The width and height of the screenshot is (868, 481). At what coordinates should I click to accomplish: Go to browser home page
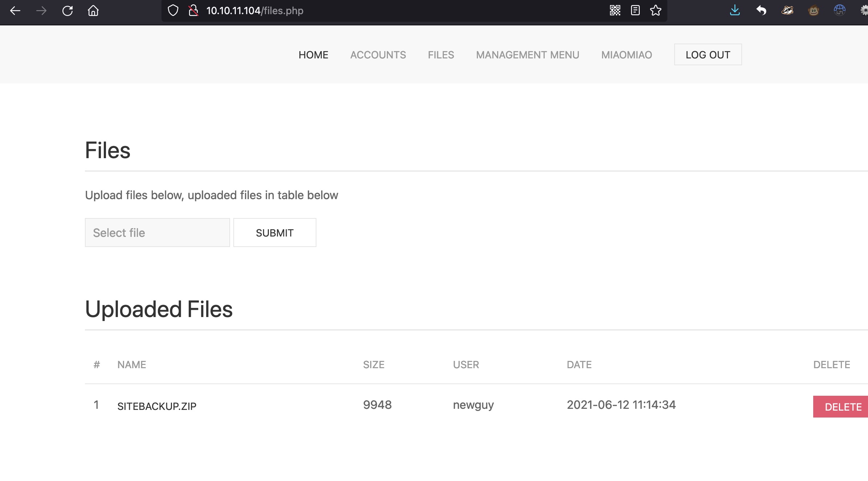pyautogui.click(x=93, y=11)
